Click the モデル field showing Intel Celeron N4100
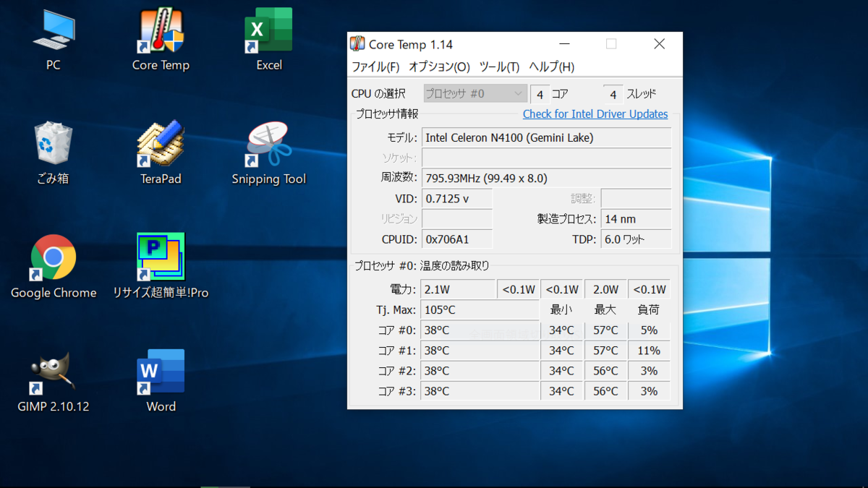 point(546,138)
